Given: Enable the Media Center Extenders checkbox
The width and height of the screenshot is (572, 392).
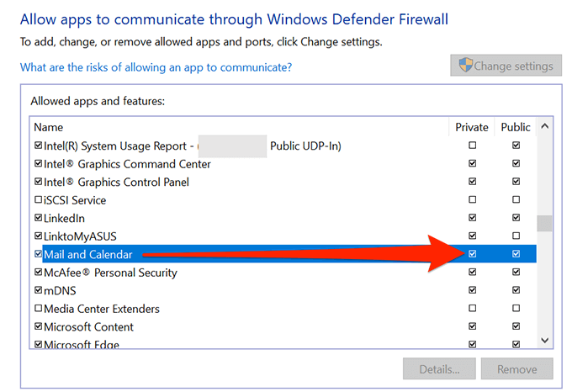Looking at the screenshot, I should pos(38,310).
